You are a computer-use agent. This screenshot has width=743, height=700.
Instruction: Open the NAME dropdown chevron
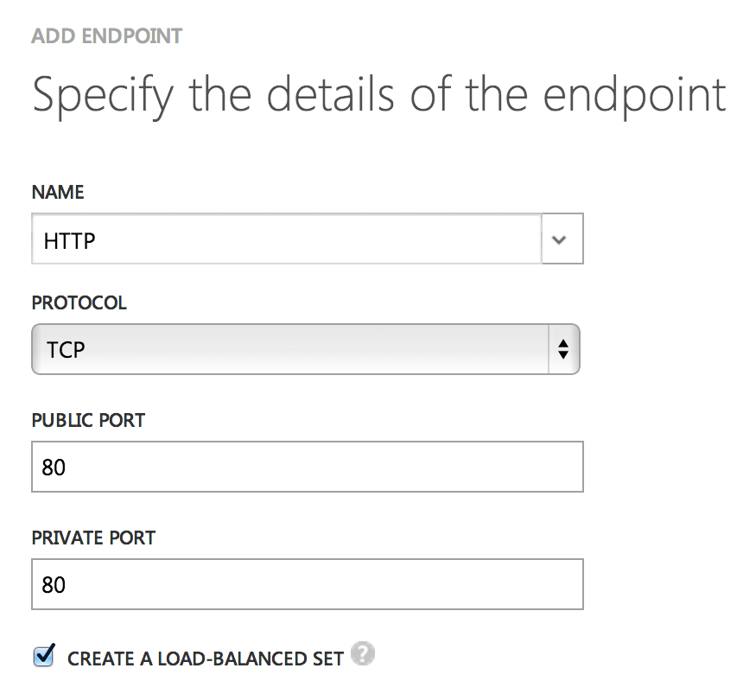[x=562, y=239]
